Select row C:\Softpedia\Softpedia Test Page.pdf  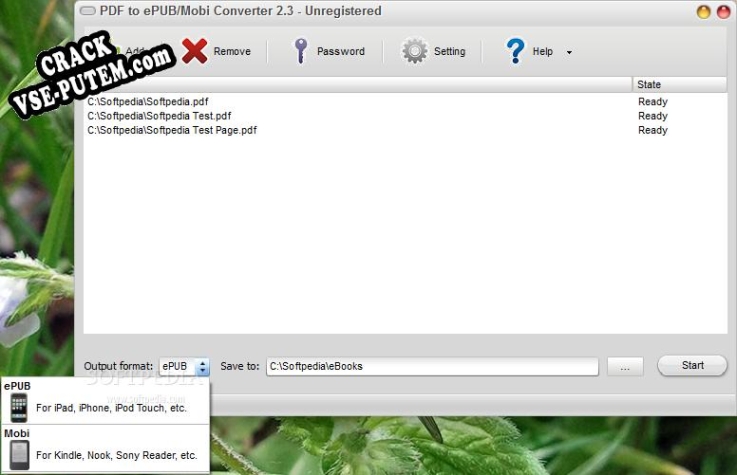point(405,130)
